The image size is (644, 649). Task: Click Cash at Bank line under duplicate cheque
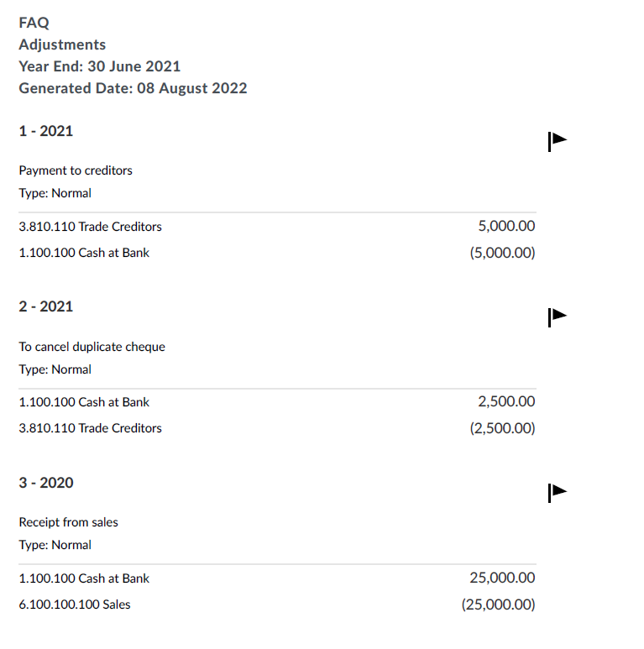(x=84, y=402)
